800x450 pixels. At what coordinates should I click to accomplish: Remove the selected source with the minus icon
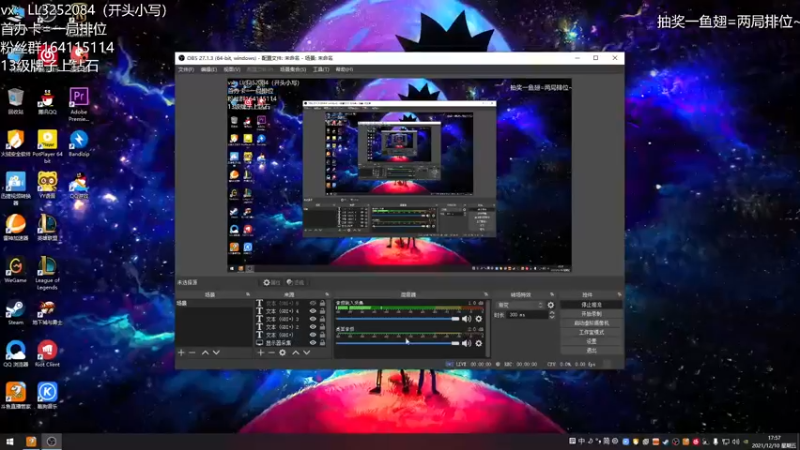[271, 353]
